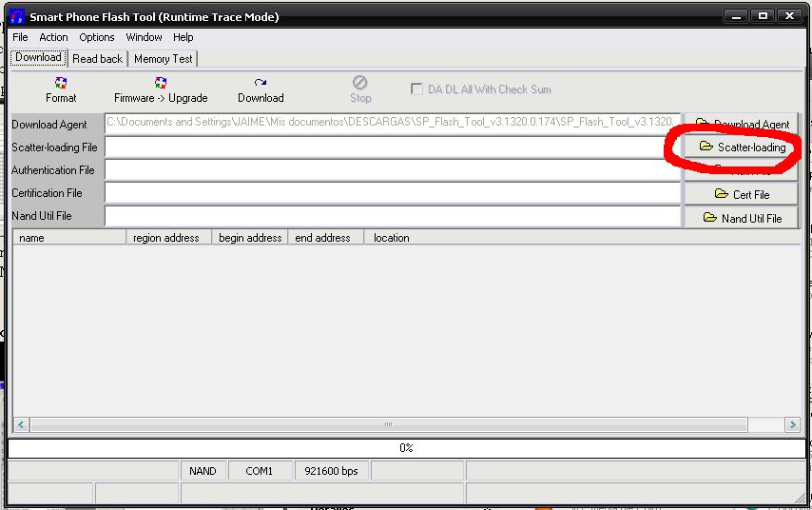Browse with the Cert File button
The width and height of the screenshot is (812, 510).
click(x=741, y=194)
